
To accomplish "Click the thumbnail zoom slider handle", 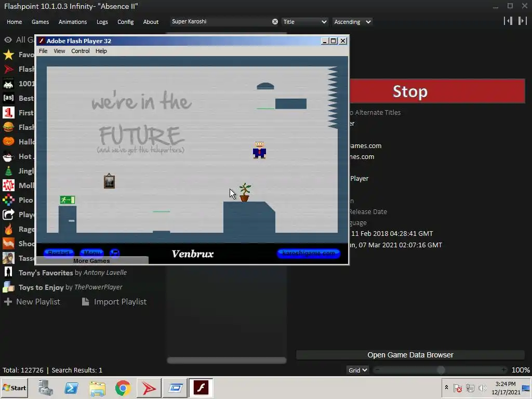I will point(441,370).
